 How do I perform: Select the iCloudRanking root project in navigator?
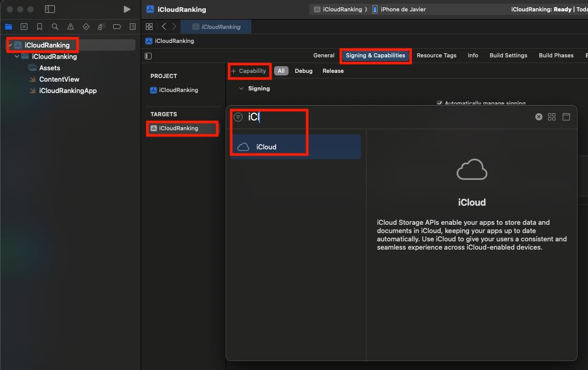pyautogui.click(x=71, y=45)
